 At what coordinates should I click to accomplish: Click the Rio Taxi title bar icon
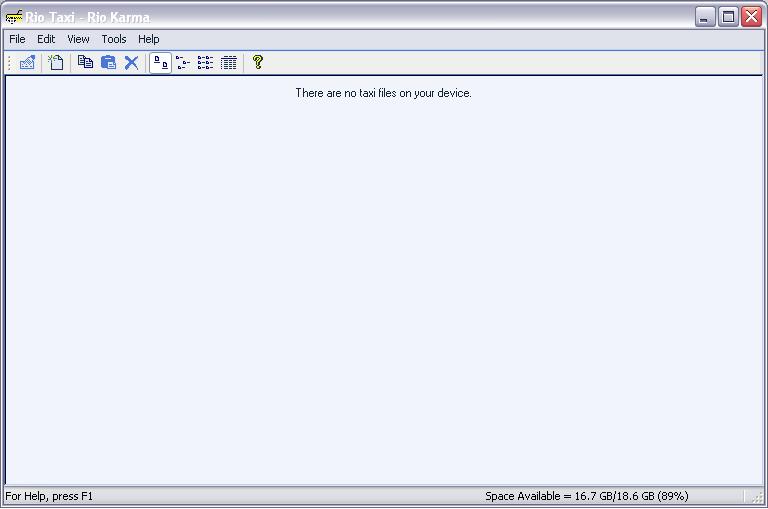[x=14, y=17]
